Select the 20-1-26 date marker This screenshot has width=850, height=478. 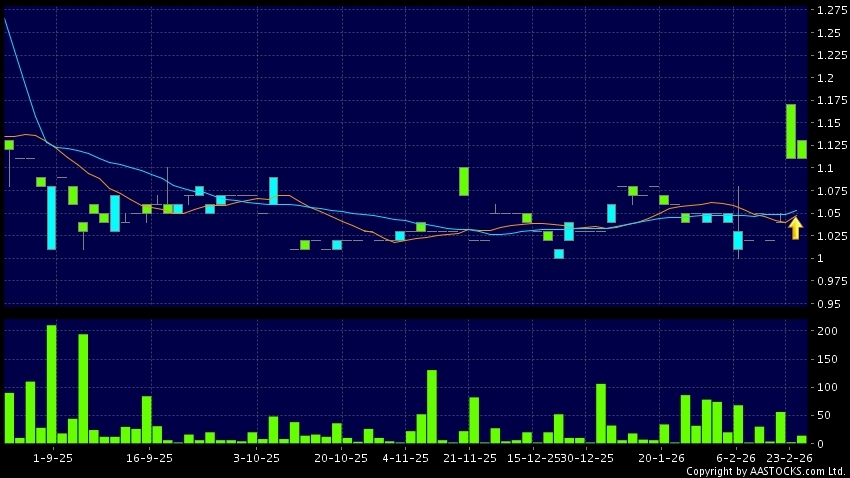pyautogui.click(x=661, y=458)
